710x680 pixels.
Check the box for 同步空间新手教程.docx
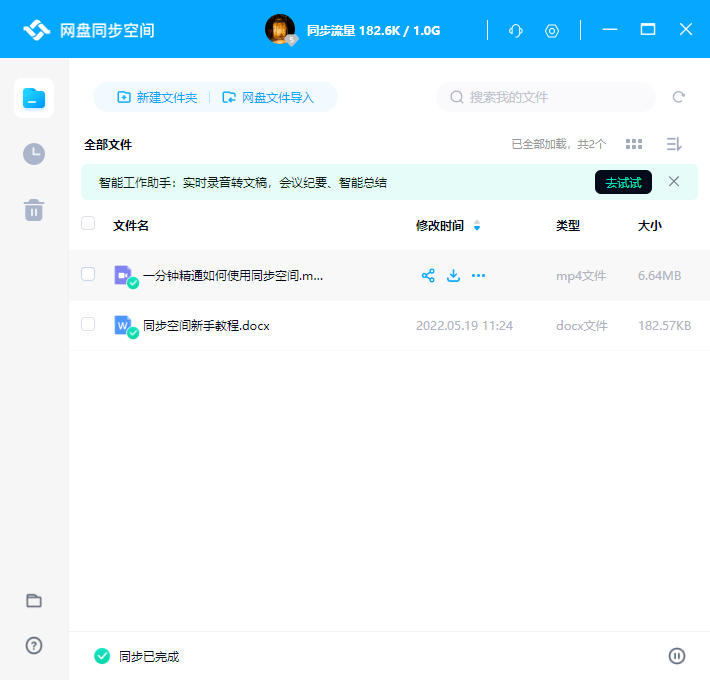point(88,324)
